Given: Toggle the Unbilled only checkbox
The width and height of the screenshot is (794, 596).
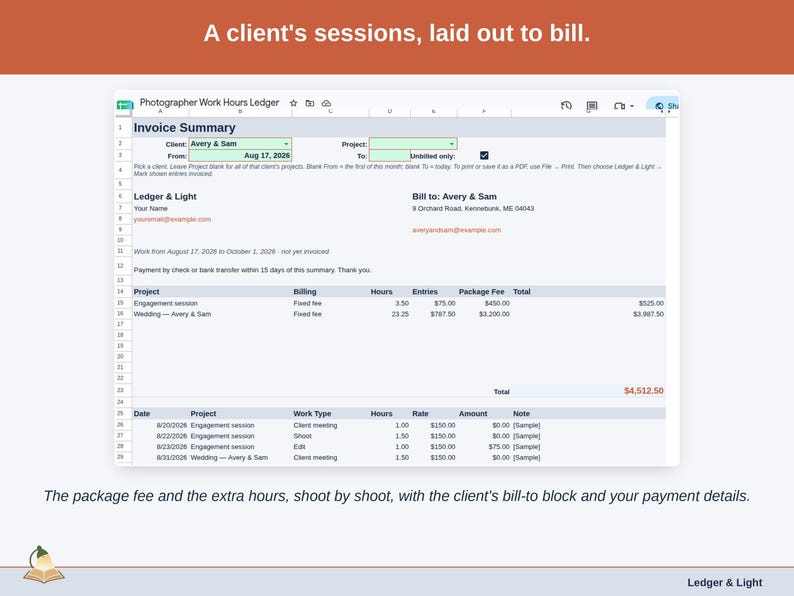Looking at the screenshot, I should (x=484, y=155).
